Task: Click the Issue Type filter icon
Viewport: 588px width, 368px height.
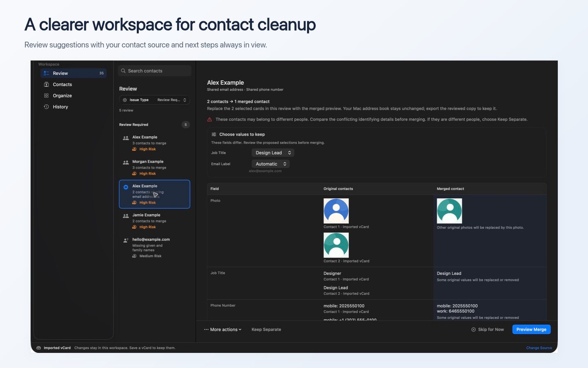Action: point(125,100)
